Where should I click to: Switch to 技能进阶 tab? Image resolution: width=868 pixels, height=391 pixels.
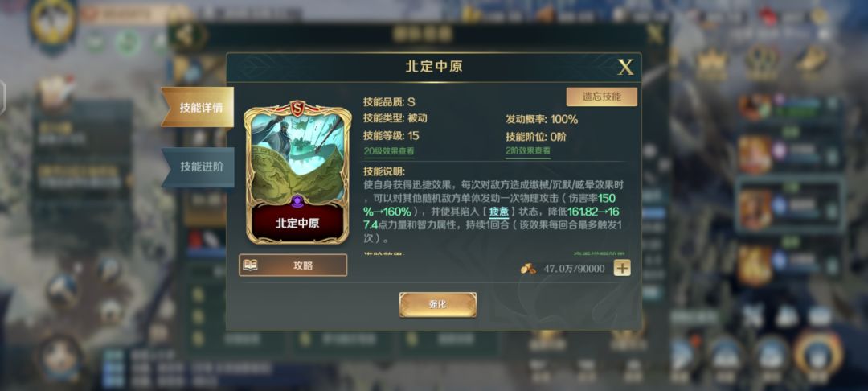pos(198,167)
